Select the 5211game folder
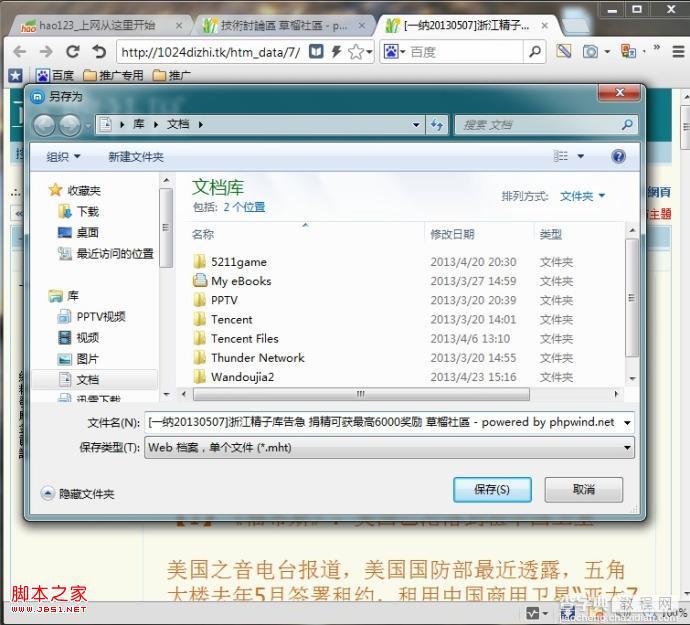This screenshot has height=625, width=690. click(230, 262)
